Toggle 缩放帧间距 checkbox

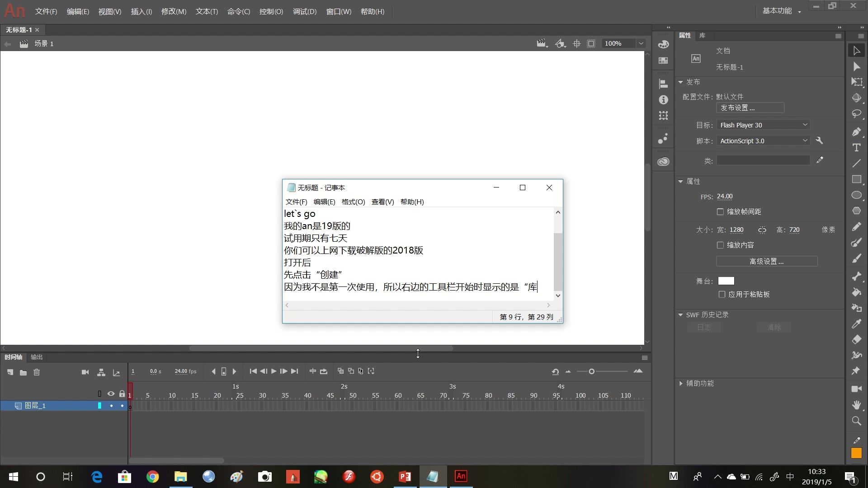(721, 211)
